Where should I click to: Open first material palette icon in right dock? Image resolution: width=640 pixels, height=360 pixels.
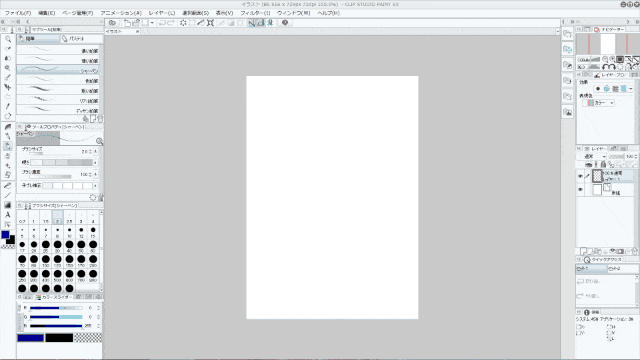pos(567,34)
